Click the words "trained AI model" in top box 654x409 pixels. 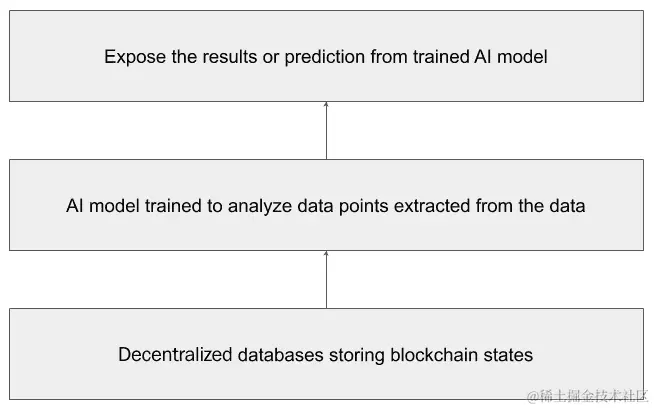(x=480, y=57)
